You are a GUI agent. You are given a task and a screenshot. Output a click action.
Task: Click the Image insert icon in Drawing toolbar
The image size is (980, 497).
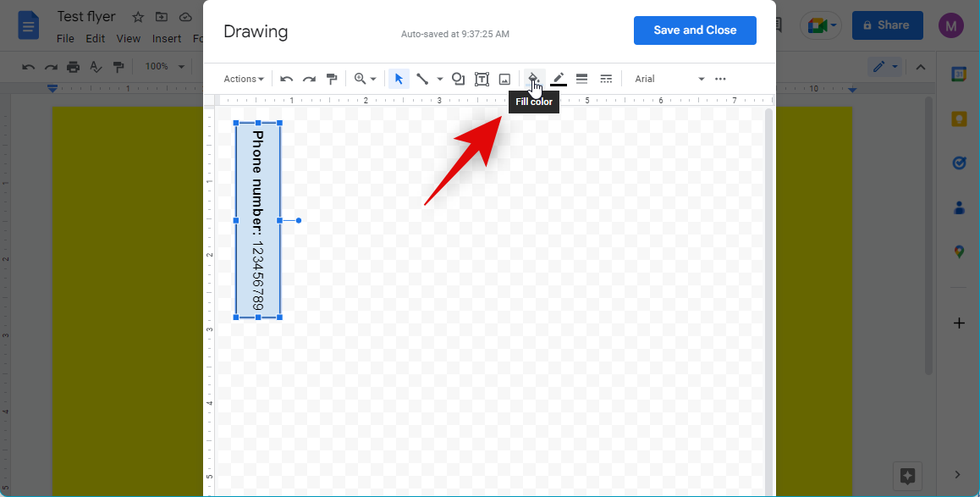pyautogui.click(x=504, y=79)
